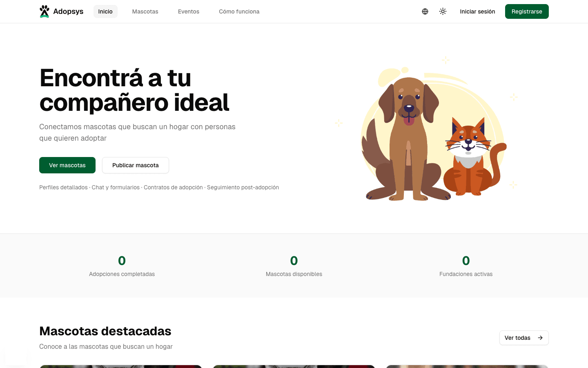588x368 pixels.
Task: Open the language globe icon
Action: (425, 11)
